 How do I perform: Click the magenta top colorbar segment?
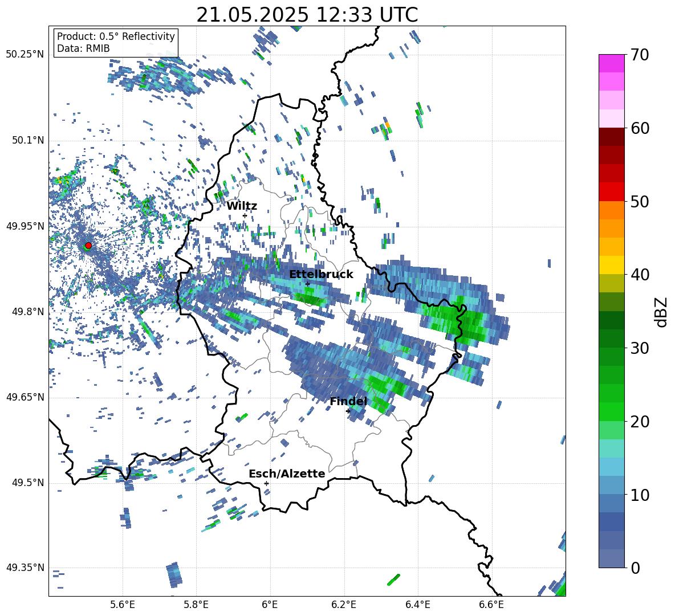611,63
